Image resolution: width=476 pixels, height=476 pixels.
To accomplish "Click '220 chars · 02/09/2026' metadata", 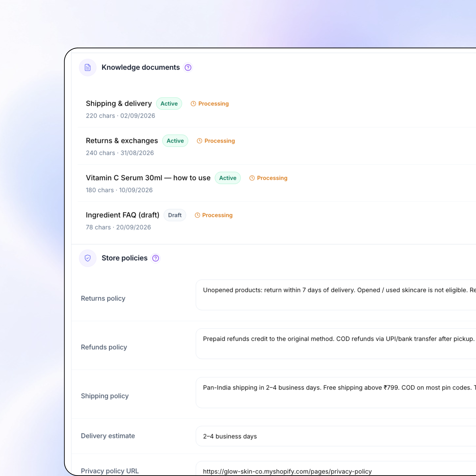I will point(120,116).
